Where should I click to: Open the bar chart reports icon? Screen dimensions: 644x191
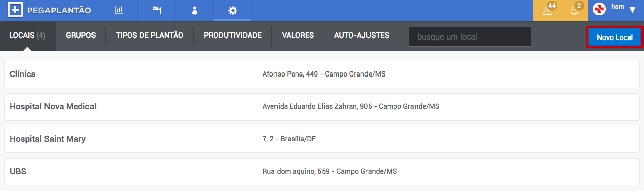pos(119,10)
